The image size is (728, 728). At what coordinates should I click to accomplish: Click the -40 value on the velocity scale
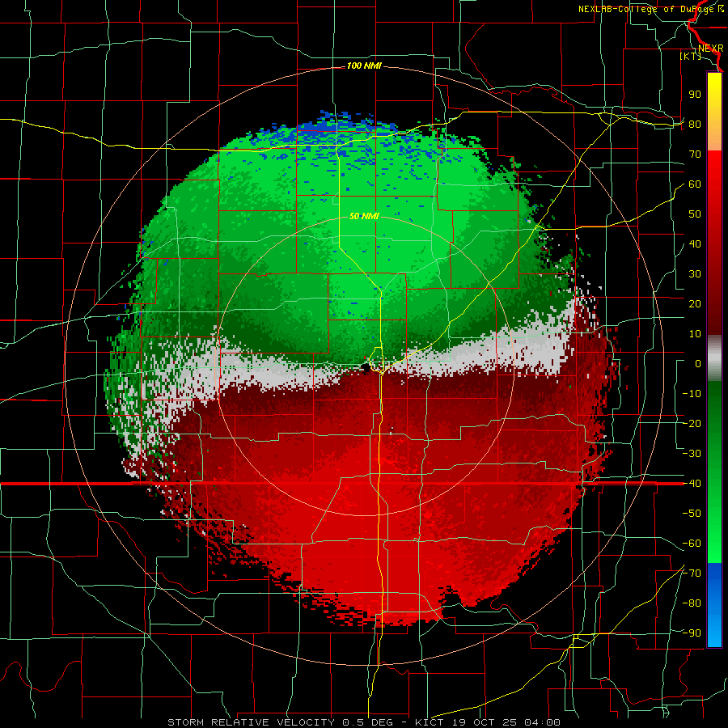pos(692,484)
